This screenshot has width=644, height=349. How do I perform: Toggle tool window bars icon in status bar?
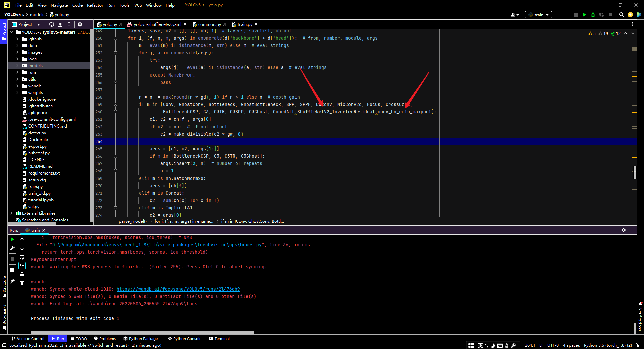4,345
